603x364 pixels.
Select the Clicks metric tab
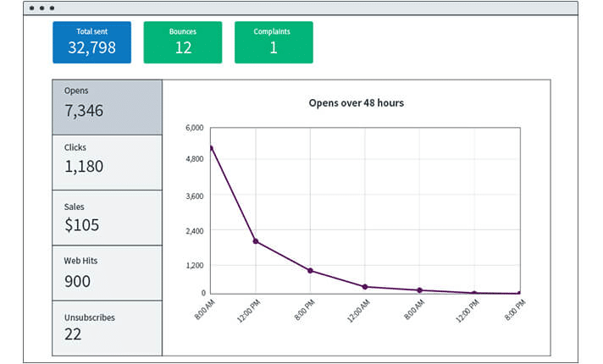107,162
